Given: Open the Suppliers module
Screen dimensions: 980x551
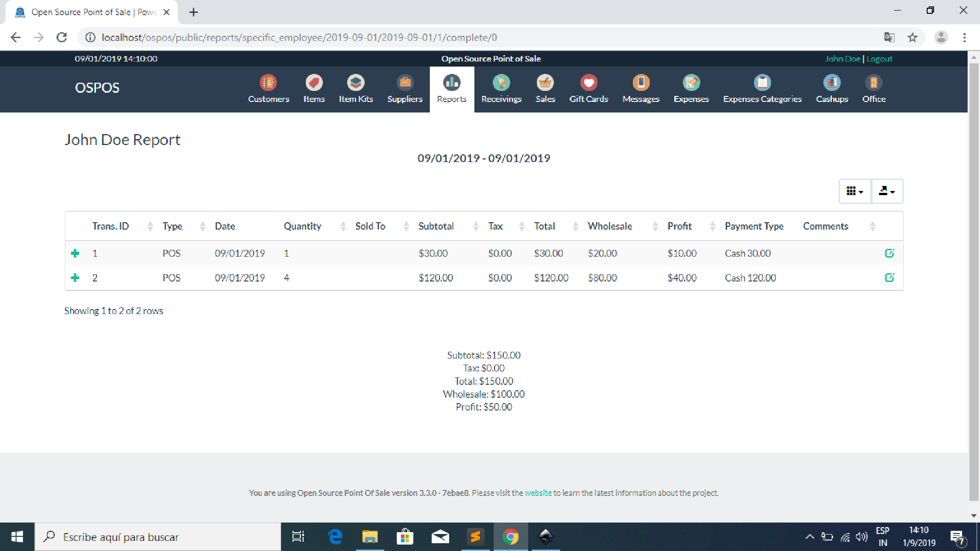Looking at the screenshot, I should tap(405, 89).
